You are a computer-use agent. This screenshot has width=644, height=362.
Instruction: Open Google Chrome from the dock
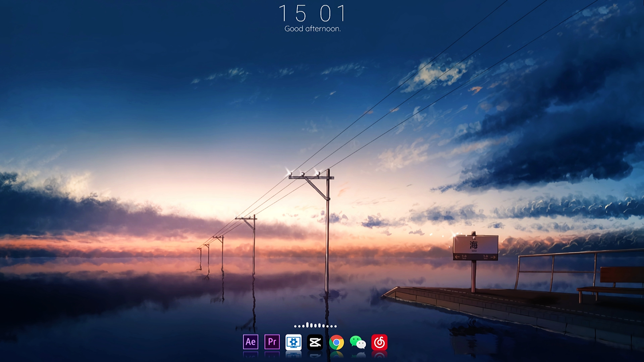point(336,342)
